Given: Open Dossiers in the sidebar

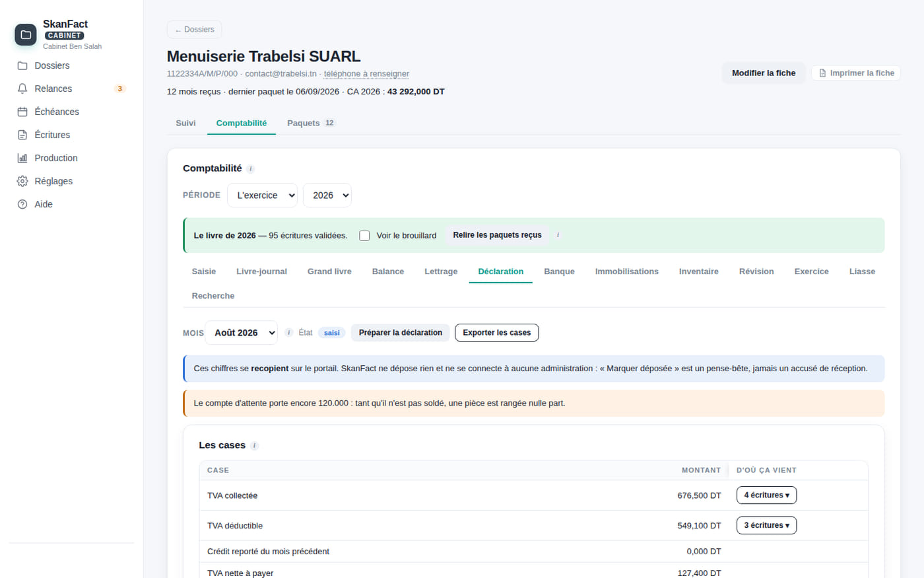Looking at the screenshot, I should tap(71, 65).
